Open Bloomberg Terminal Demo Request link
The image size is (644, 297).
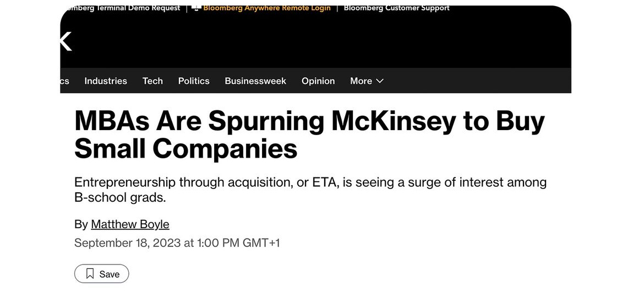tap(122, 8)
